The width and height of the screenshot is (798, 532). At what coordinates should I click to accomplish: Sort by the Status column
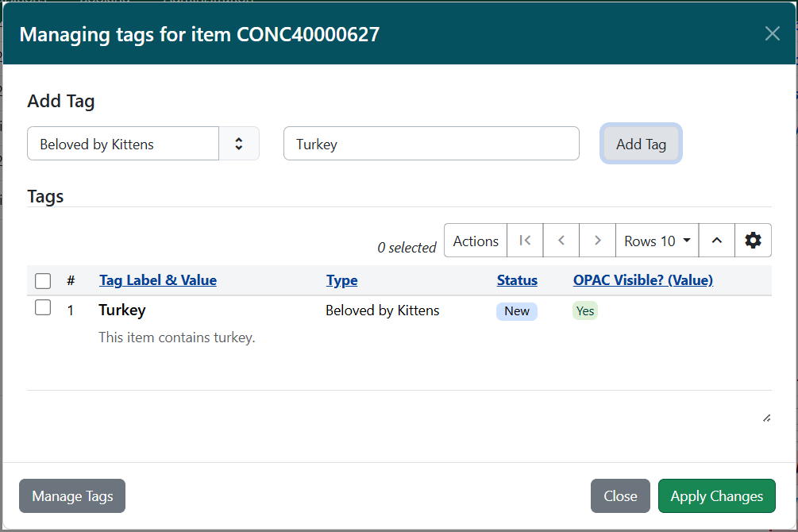coord(517,279)
